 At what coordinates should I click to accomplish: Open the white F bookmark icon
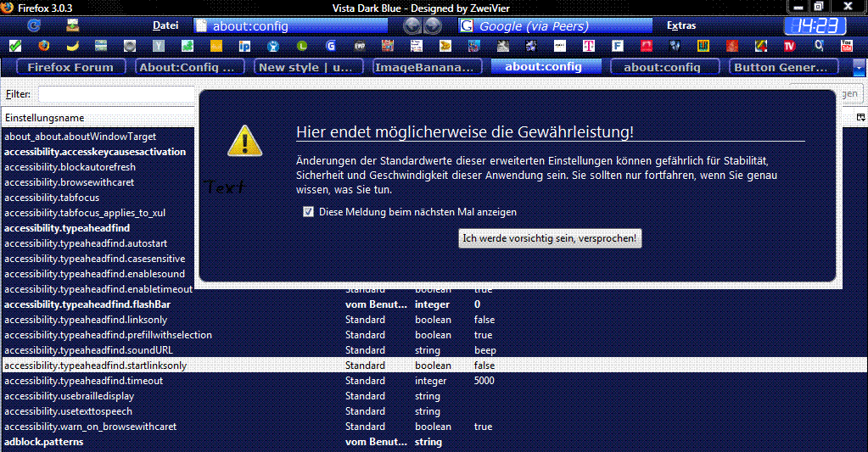click(x=617, y=46)
